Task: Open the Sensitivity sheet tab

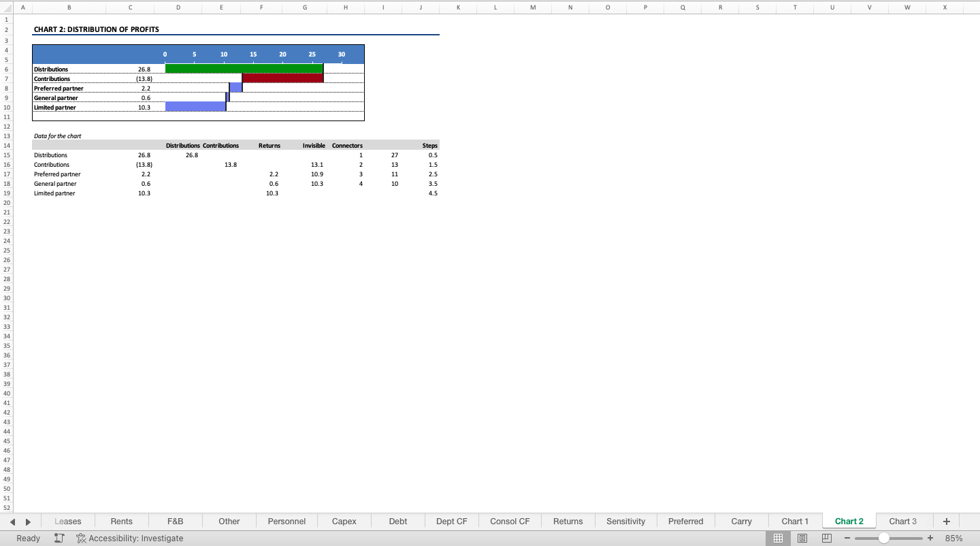Action: coord(625,521)
